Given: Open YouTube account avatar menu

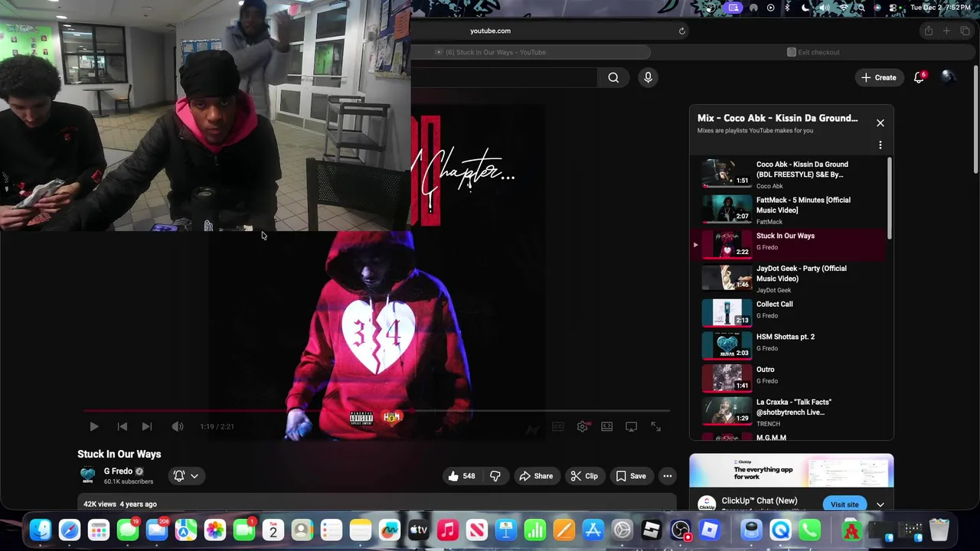Looking at the screenshot, I should (948, 77).
